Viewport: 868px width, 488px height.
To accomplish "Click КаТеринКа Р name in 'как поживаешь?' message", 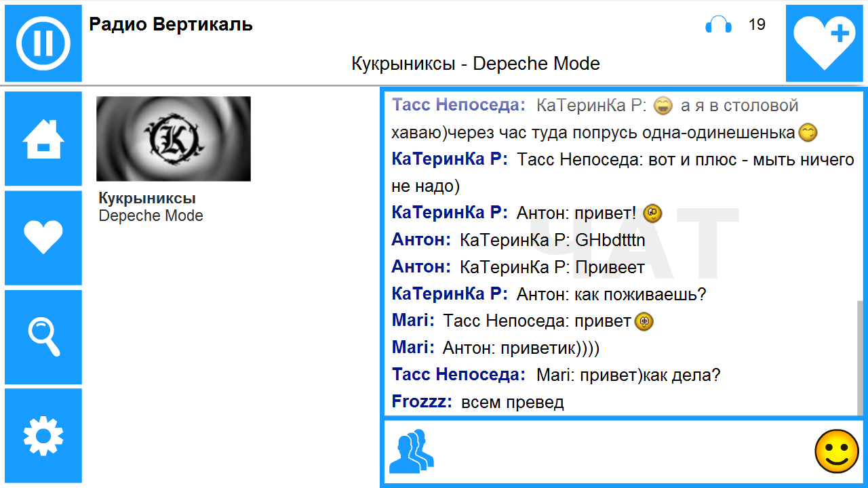I will click(450, 293).
